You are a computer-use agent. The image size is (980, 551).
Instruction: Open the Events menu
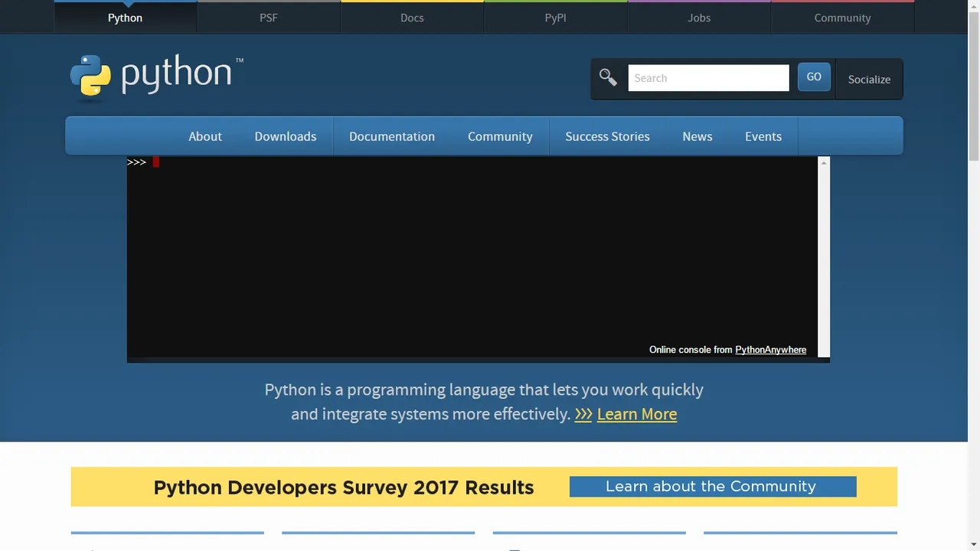(763, 136)
